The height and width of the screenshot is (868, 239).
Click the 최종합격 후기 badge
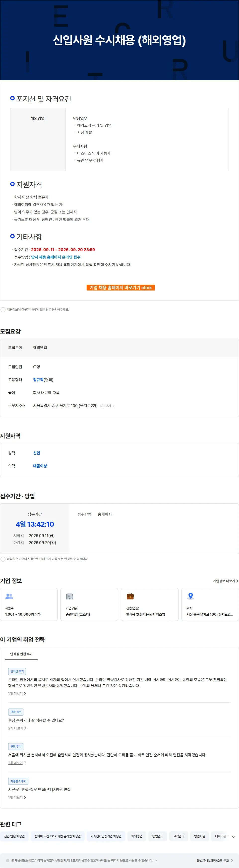18,781
